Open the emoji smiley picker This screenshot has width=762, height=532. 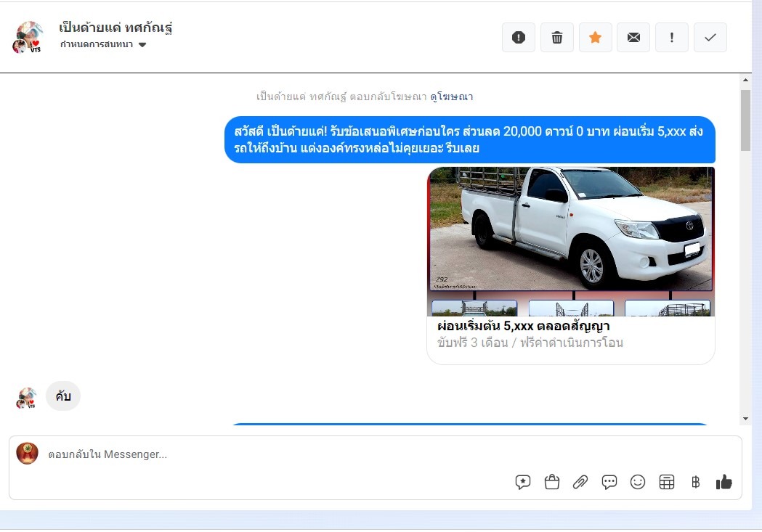638,482
